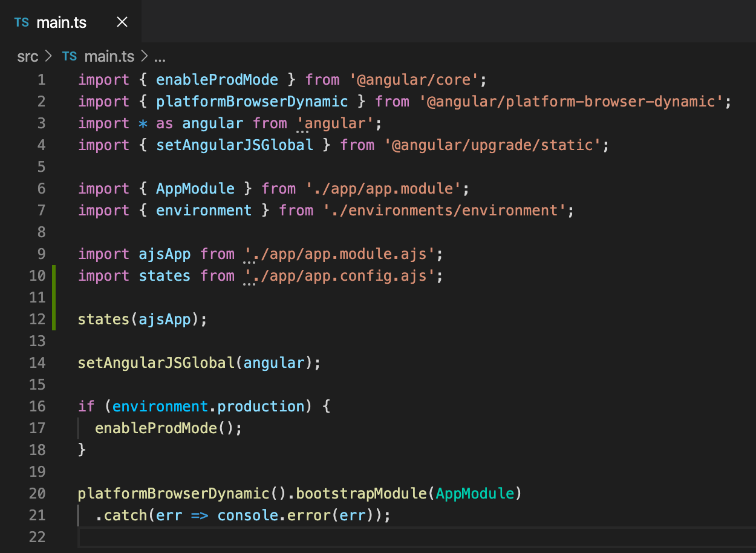This screenshot has width=756, height=553.
Task: Close the main.ts editor tab
Action: coord(122,22)
